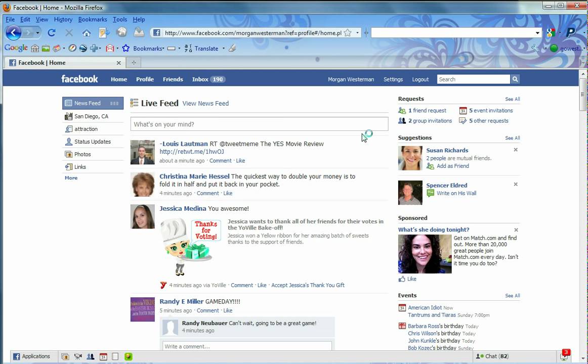
Task: Open the Tools menu
Action: (120, 20)
